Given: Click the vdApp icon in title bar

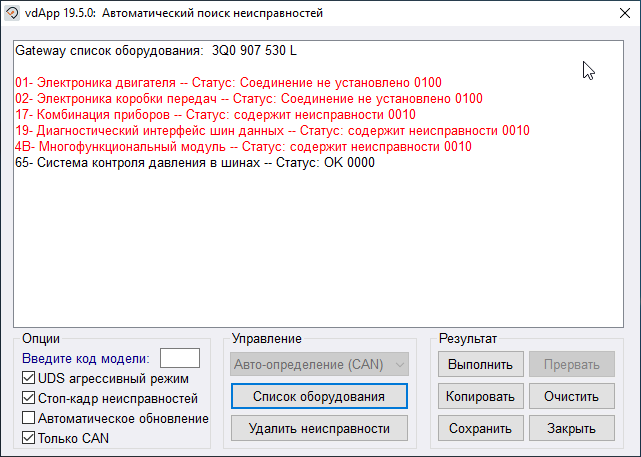Looking at the screenshot, I should tap(14, 15).
